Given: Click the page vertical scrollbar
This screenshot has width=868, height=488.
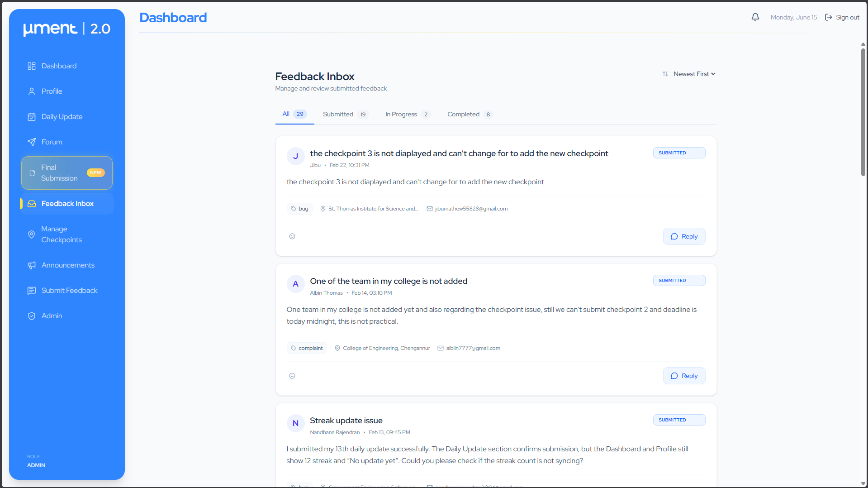Looking at the screenshot, I should click(x=863, y=112).
